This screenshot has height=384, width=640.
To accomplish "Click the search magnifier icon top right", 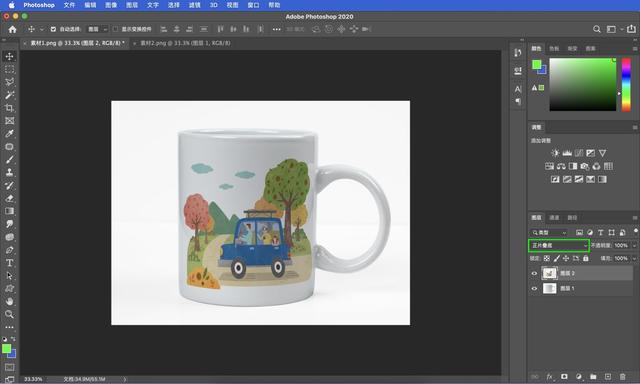I will coord(597,29).
